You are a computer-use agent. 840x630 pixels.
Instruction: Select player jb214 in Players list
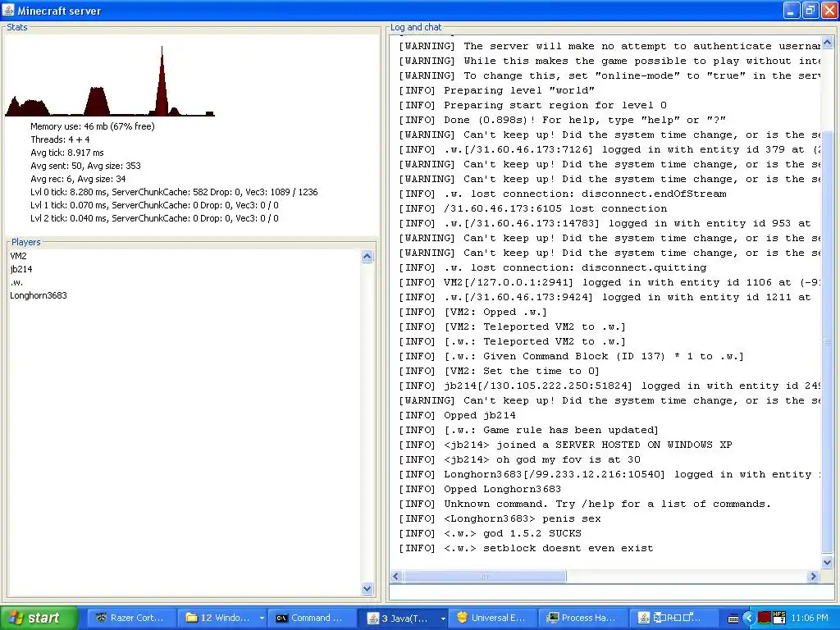point(21,269)
